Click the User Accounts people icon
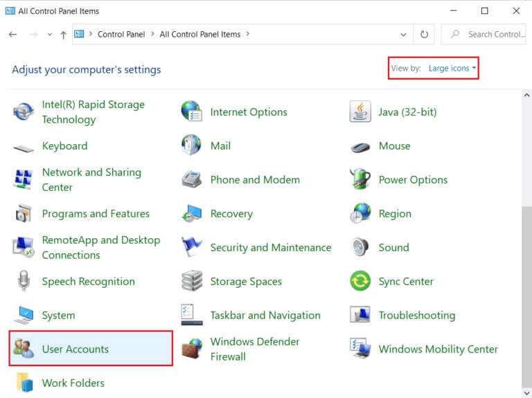The width and height of the screenshot is (532, 398). [x=24, y=348]
